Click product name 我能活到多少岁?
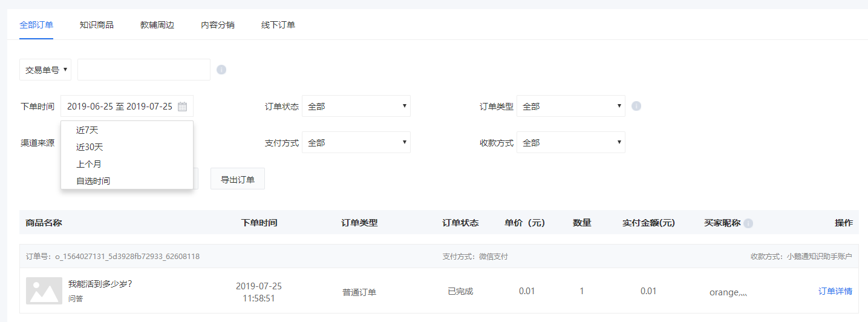Viewport: 868px width, 322px height. click(100, 283)
